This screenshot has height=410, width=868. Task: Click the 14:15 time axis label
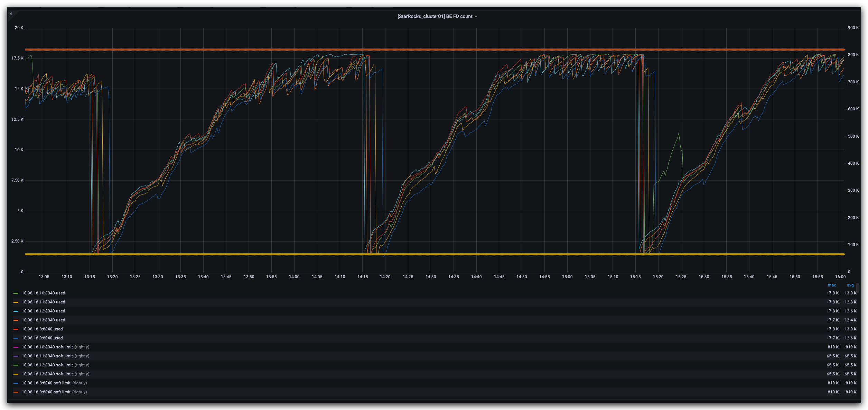click(x=363, y=277)
